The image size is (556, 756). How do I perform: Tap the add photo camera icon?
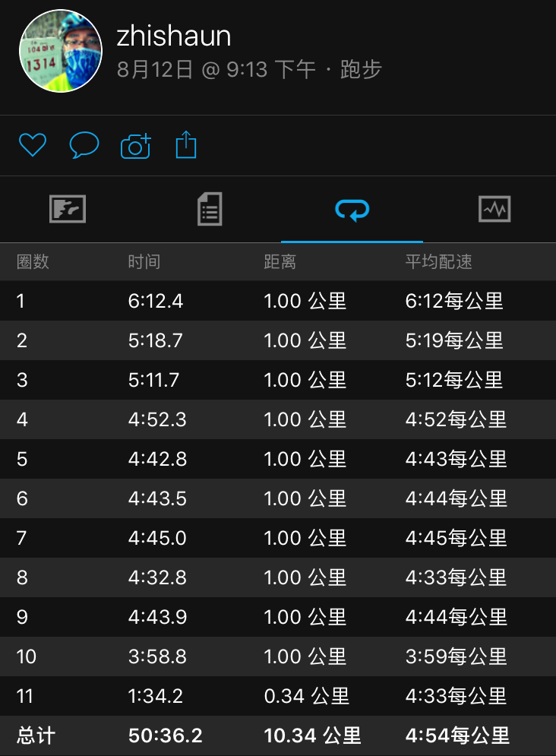(136, 146)
